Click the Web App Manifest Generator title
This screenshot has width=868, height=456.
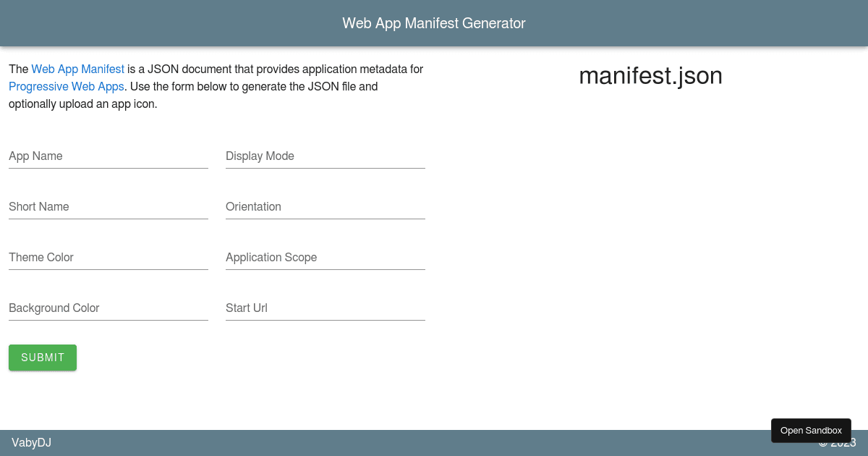click(433, 22)
